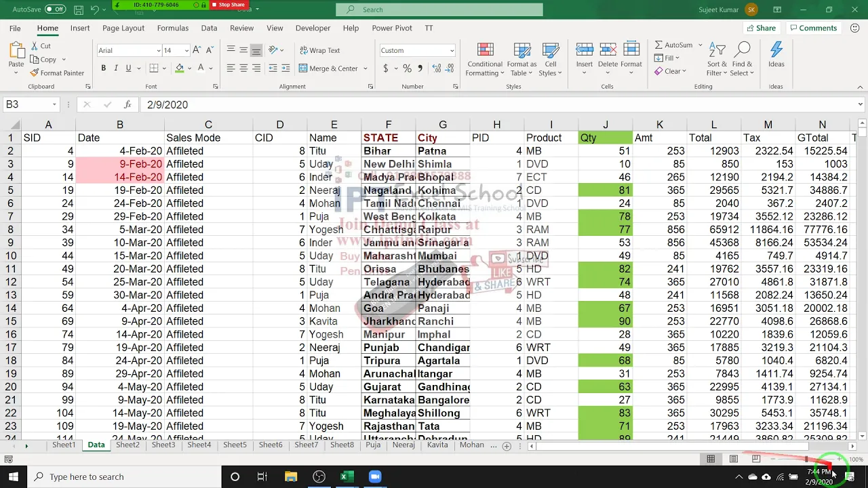The image size is (868, 488).
Task: Open the Ideas pane
Action: coord(776,56)
